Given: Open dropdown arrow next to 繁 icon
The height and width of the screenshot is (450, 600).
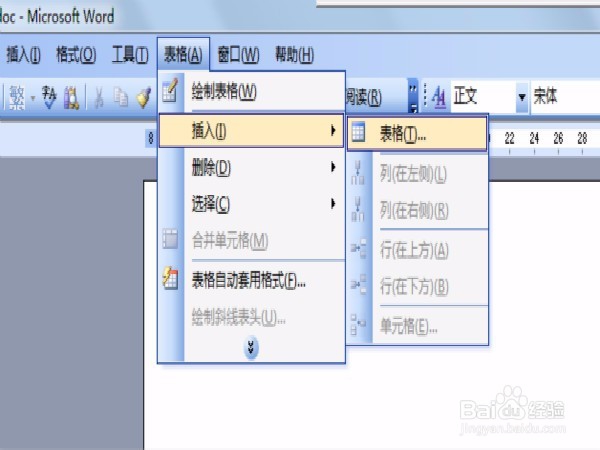Looking at the screenshot, I should [x=33, y=98].
